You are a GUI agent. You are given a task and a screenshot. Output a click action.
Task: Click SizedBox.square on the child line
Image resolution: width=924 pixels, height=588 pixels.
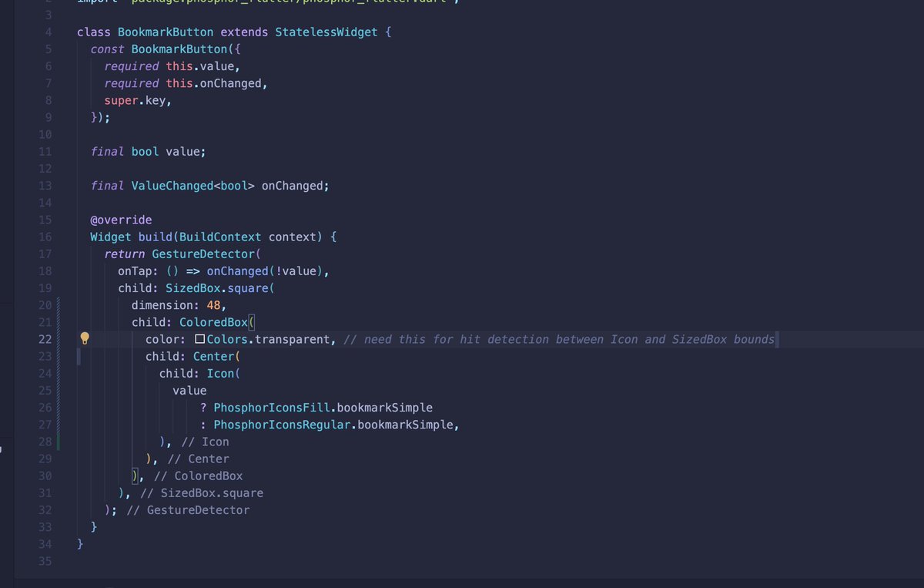[216, 288]
